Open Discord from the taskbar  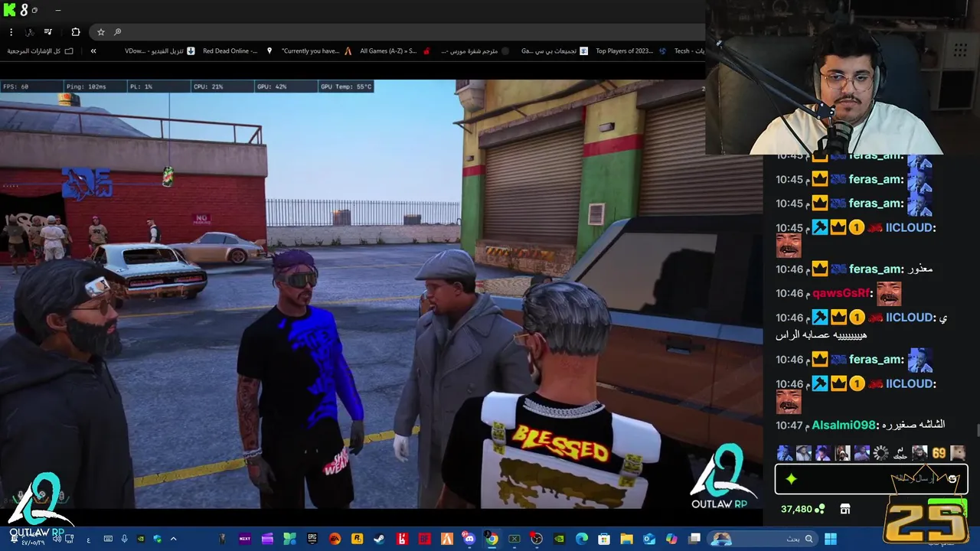469,539
